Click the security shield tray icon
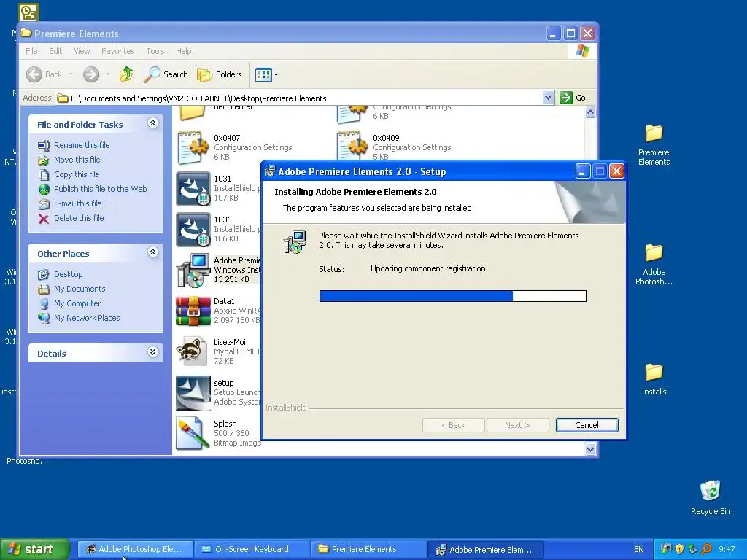747x560 pixels. pyautogui.click(x=679, y=549)
